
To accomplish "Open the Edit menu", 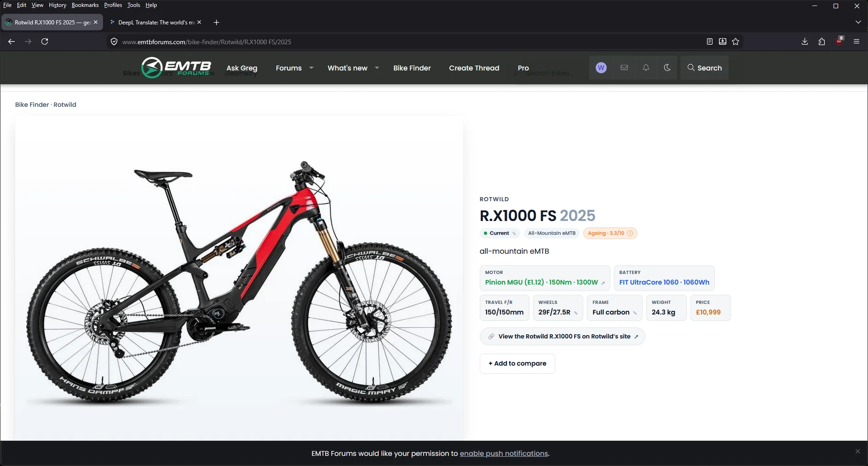I will [22, 5].
